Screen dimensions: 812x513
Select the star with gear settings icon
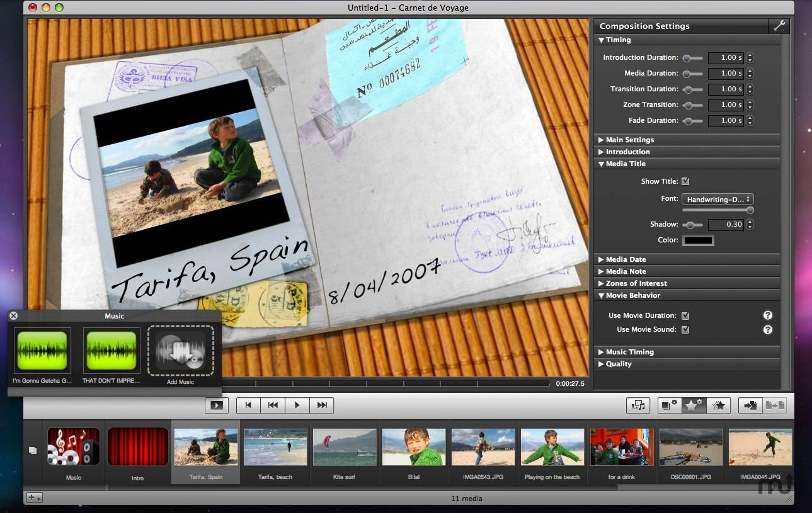click(694, 405)
